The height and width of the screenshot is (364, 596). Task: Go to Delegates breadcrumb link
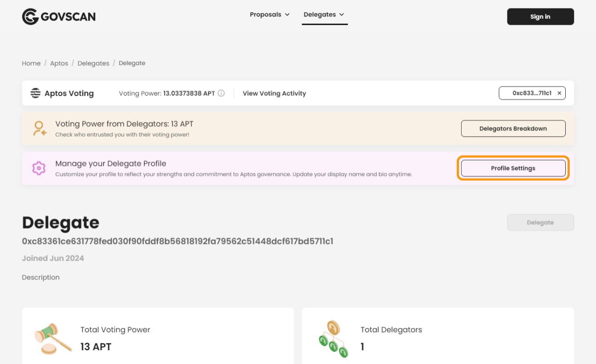[93, 63]
